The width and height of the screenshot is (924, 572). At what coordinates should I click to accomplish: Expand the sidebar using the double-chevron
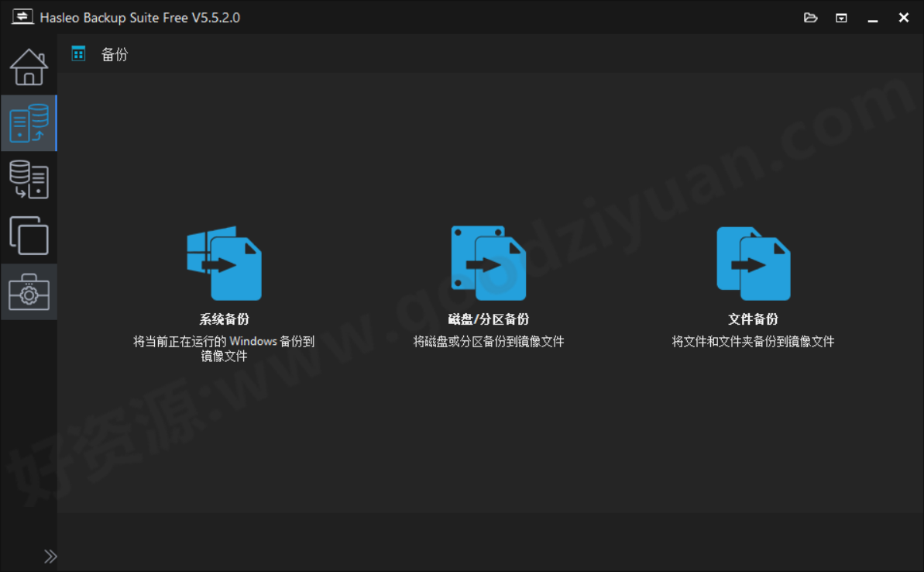[x=51, y=556]
